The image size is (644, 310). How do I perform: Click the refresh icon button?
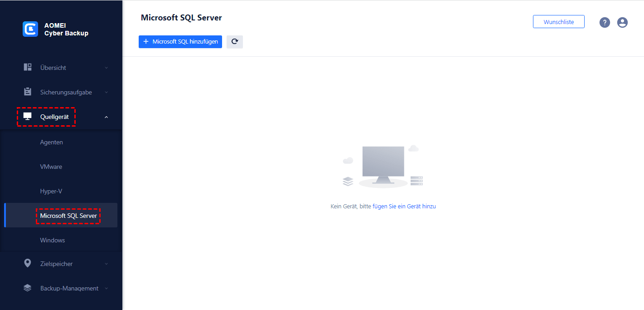coord(235,42)
